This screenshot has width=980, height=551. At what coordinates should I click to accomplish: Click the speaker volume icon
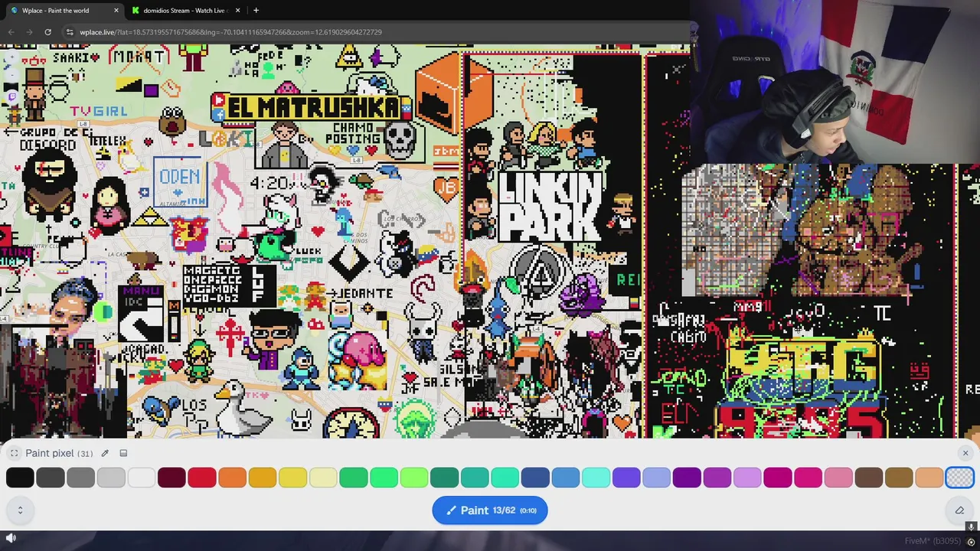tap(11, 538)
